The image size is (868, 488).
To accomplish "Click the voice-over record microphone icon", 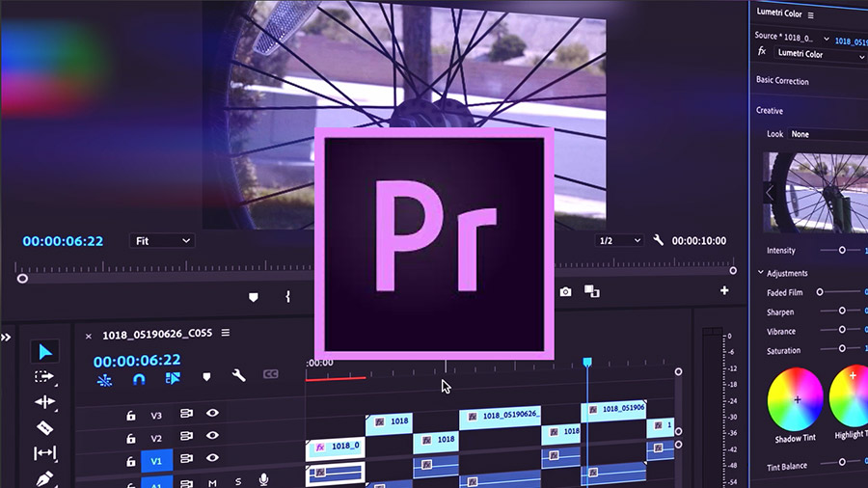I will (x=263, y=479).
